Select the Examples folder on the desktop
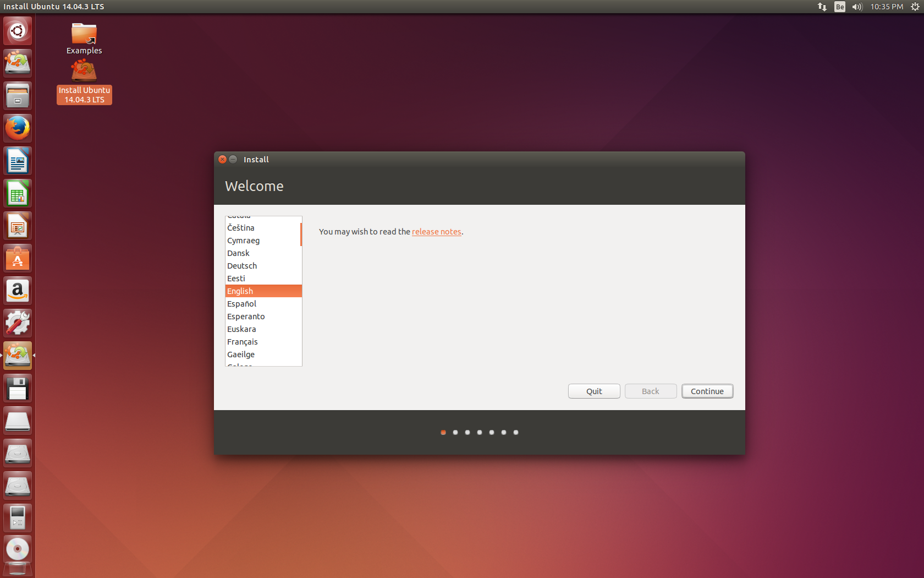The image size is (924, 578). click(x=84, y=39)
